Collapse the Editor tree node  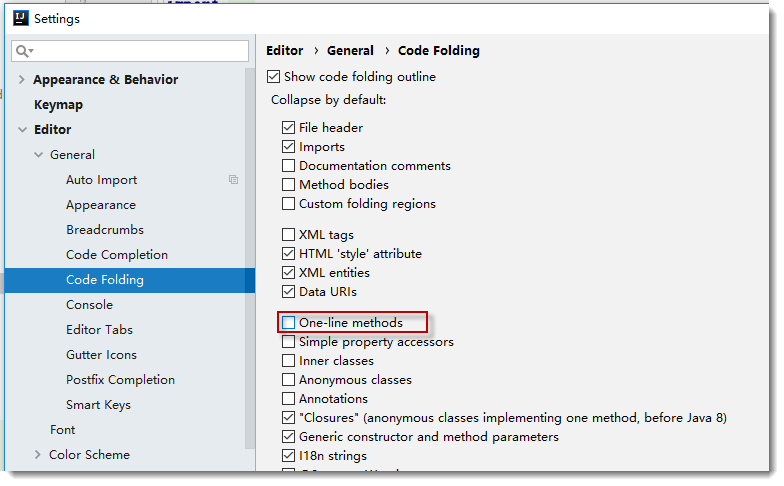[x=22, y=130]
